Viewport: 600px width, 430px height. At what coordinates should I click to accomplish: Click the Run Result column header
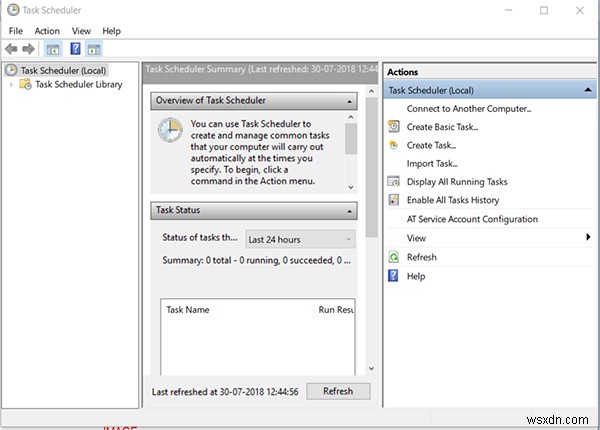(x=336, y=309)
